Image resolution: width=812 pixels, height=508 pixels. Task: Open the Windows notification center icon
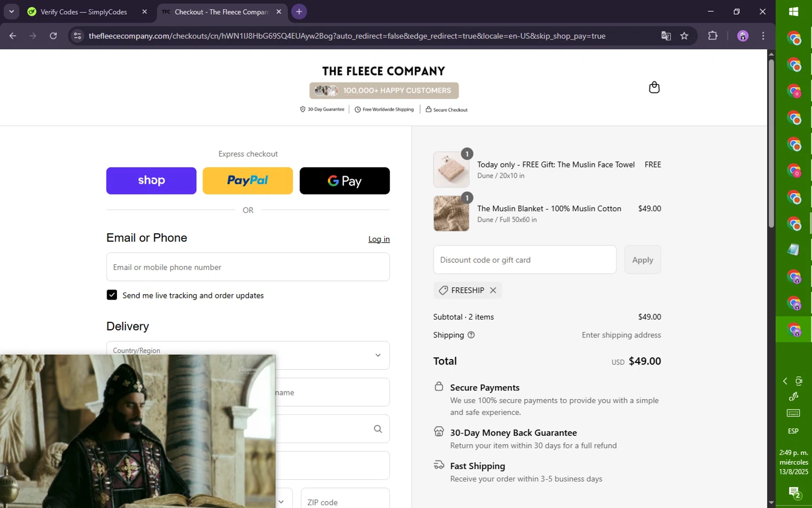tap(794, 492)
